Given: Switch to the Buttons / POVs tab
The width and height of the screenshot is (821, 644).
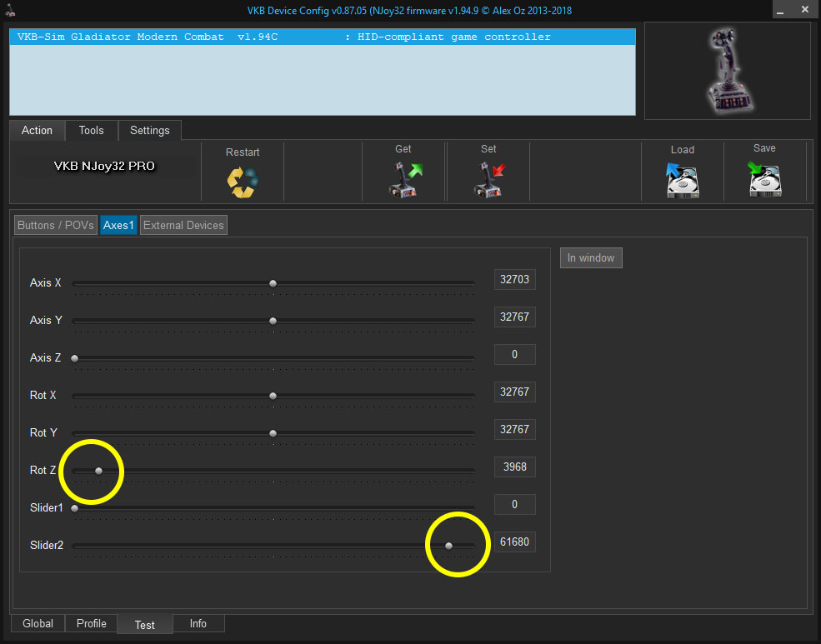Looking at the screenshot, I should (x=56, y=225).
